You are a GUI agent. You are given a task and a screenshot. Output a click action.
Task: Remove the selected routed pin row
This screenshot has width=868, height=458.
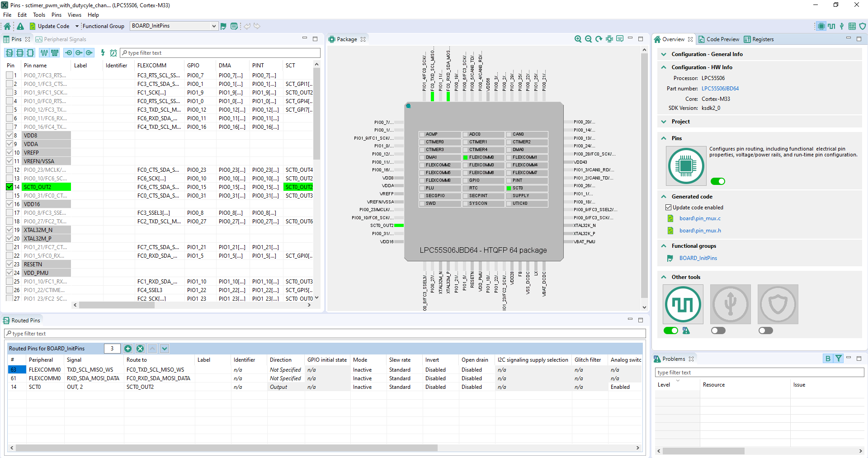point(140,349)
